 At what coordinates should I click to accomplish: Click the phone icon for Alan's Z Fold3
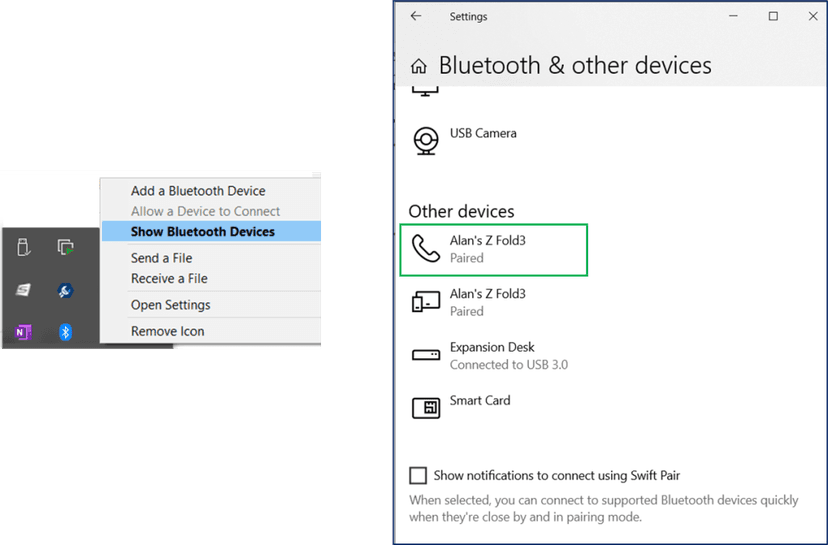point(426,249)
